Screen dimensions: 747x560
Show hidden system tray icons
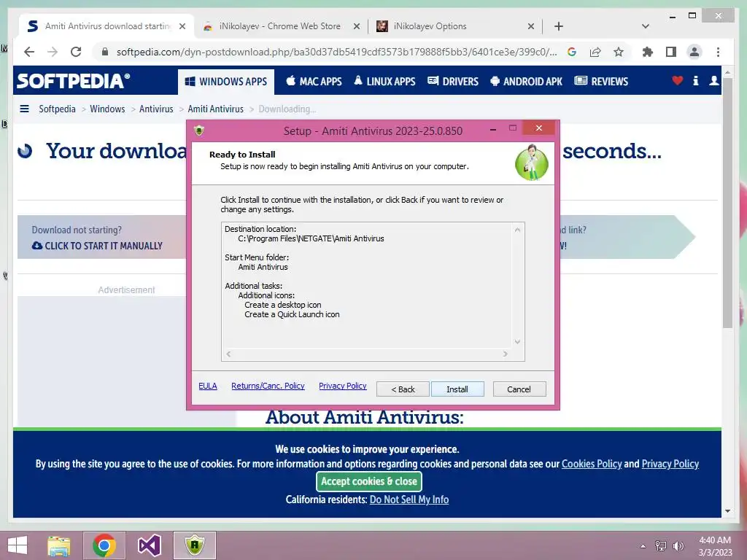643,546
